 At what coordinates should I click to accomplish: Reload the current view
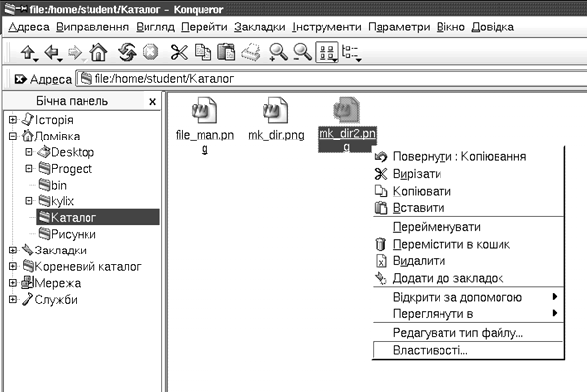127,52
